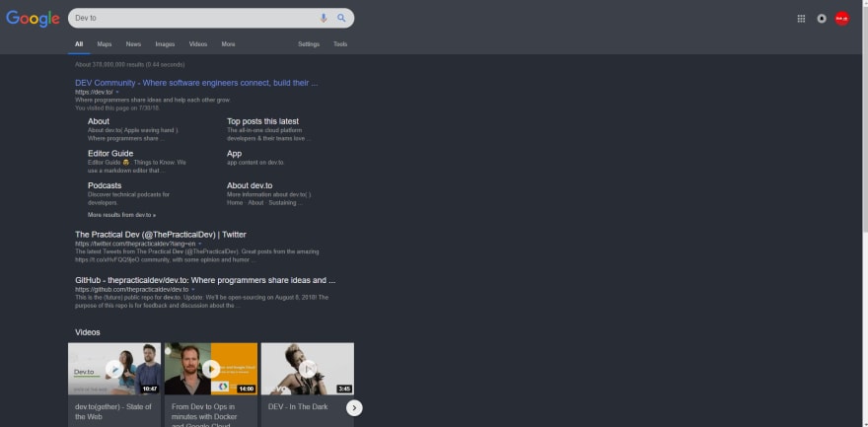Open the red account avatar
The width and height of the screenshot is (868, 427).
coord(842,19)
